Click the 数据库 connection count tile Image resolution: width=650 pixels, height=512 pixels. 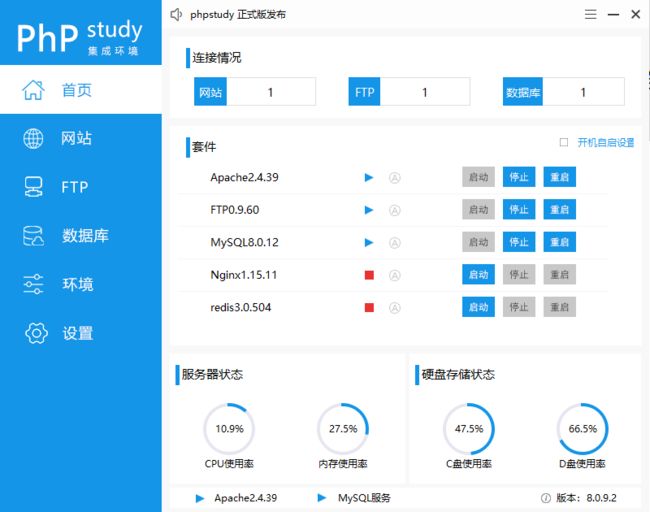pos(564,92)
